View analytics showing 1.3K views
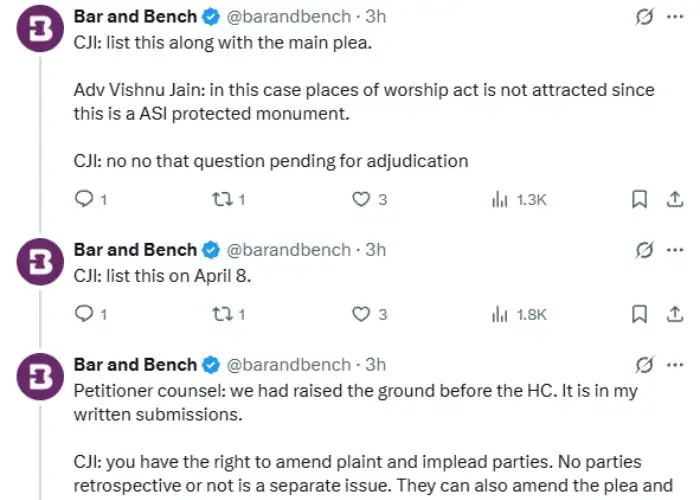The height and width of the screenshot is (500, 700). [x=519, y=200]
